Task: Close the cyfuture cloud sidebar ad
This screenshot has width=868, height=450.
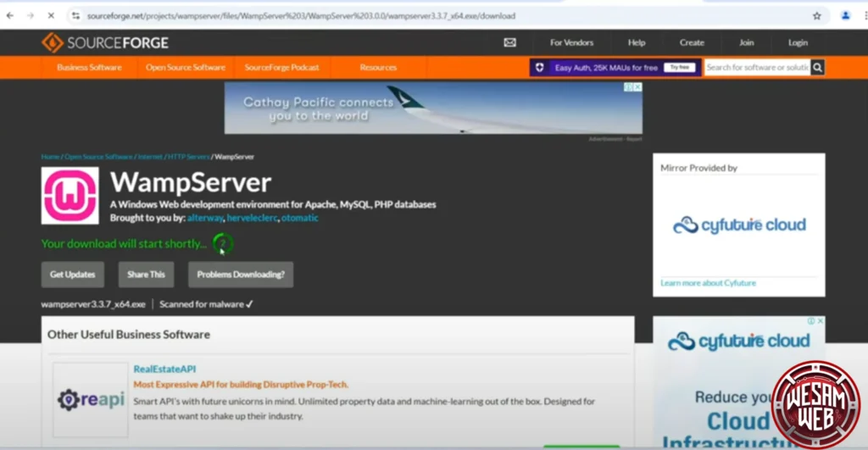Action: click(821, 321)
